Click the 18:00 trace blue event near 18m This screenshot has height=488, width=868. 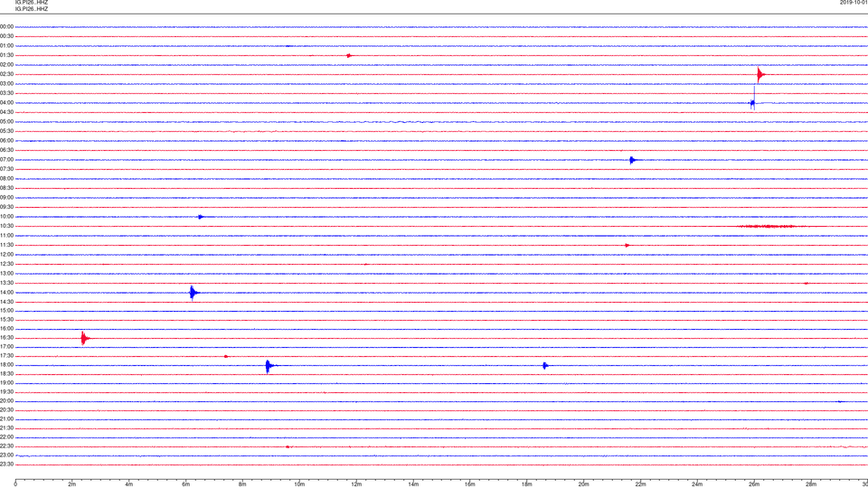click(545, 366)
